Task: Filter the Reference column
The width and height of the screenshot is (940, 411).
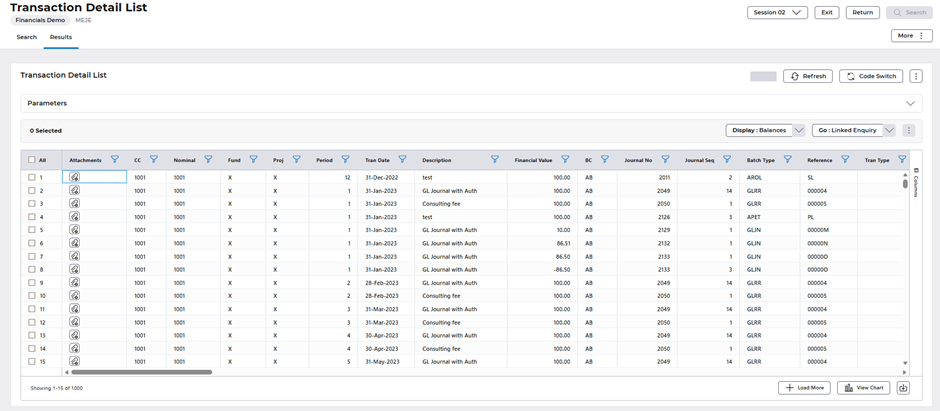Action: click(845, 159)
